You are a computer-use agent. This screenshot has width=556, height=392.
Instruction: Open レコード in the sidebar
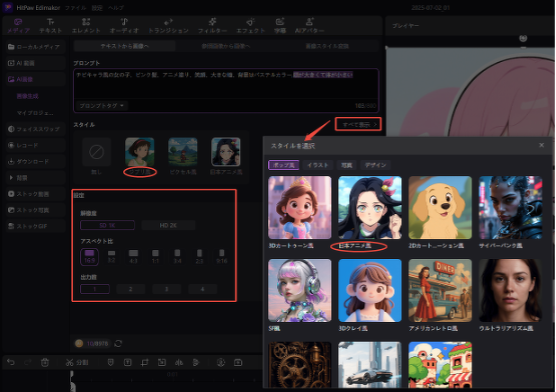click(x=35, y=145)
